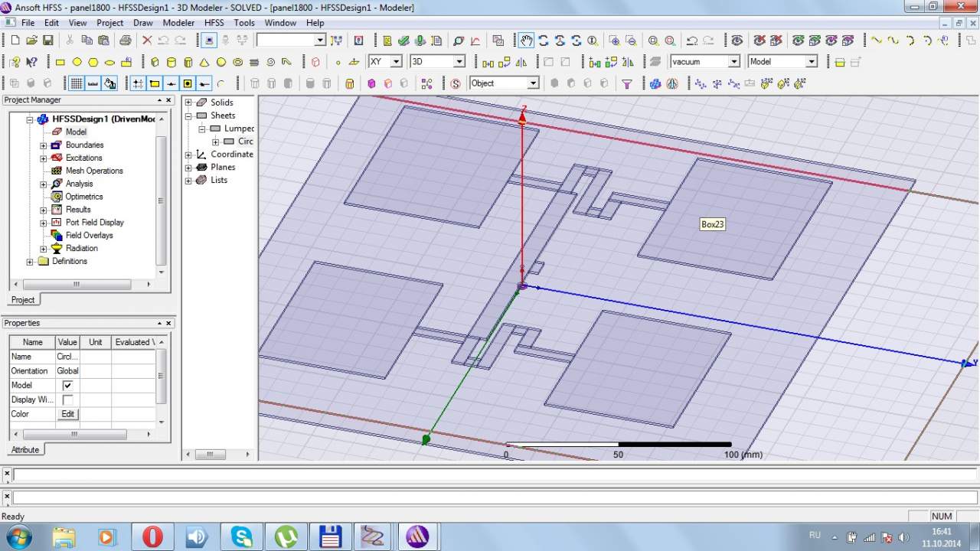
Task: Open Skype from the Windows taskbar
Action: [x=241, y=536]
